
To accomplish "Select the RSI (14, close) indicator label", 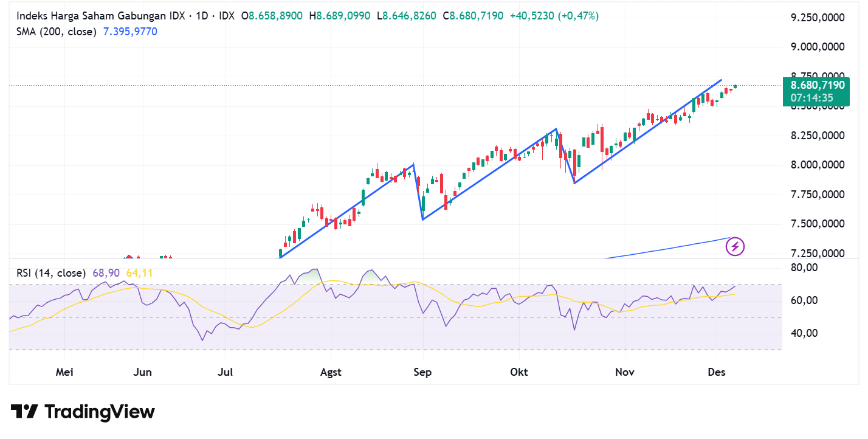I will 51,273.
